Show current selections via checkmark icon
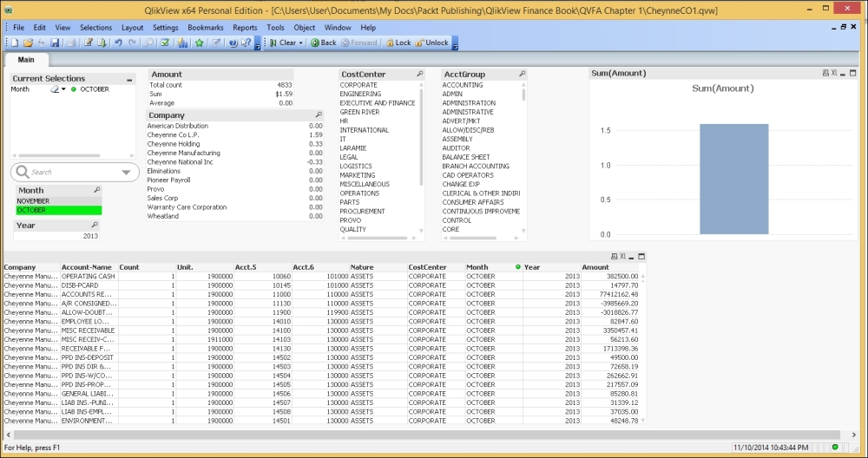 165,43
